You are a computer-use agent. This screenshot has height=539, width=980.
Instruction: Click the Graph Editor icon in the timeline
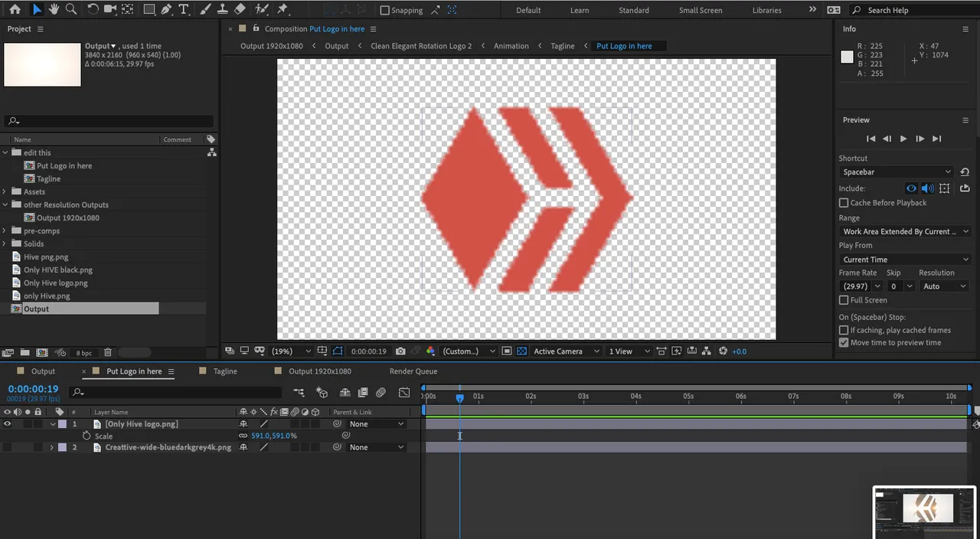(404, 393)
